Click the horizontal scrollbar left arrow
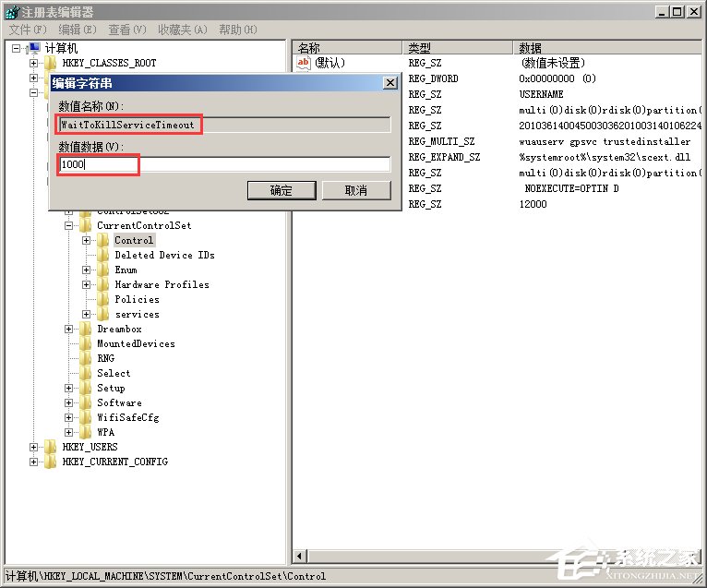The image size is (707, 588). (300, 557)
